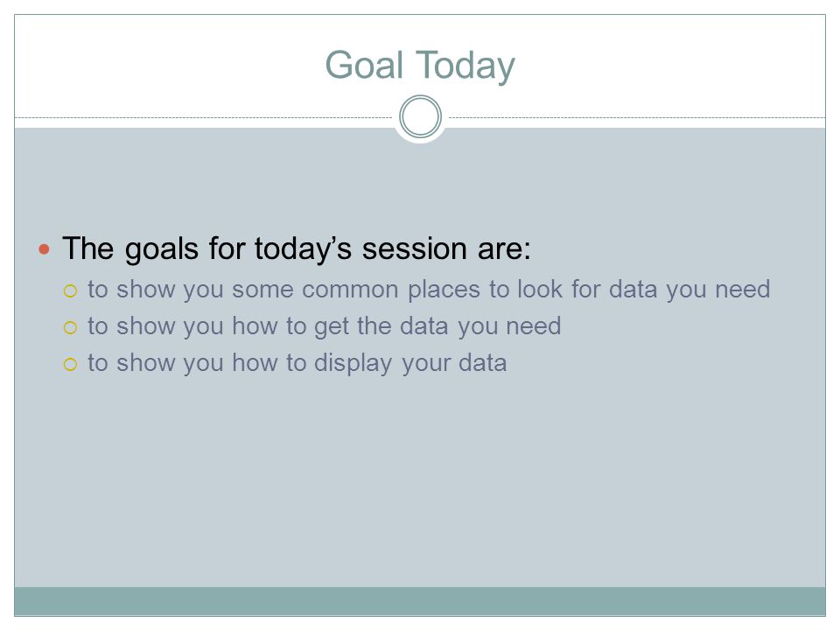
Task: Select the heading 'The goals for today's session are:'
Action: pos(297,248)
